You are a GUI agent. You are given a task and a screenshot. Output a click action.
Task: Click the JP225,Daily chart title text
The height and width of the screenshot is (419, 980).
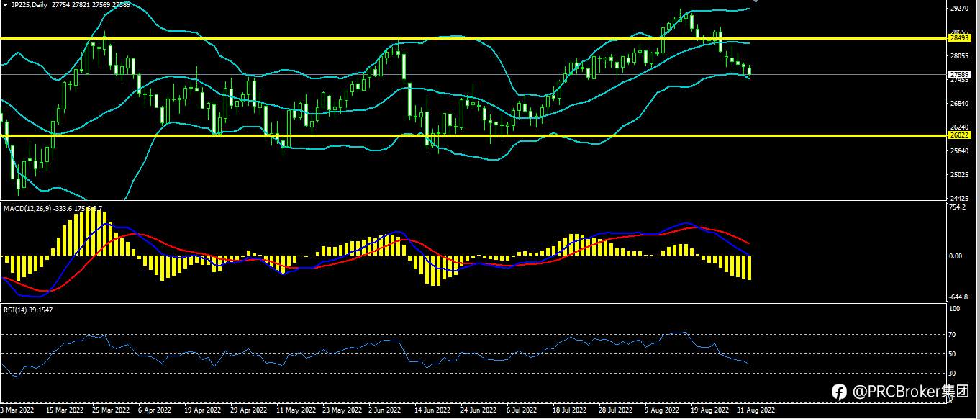pos(29,4)
